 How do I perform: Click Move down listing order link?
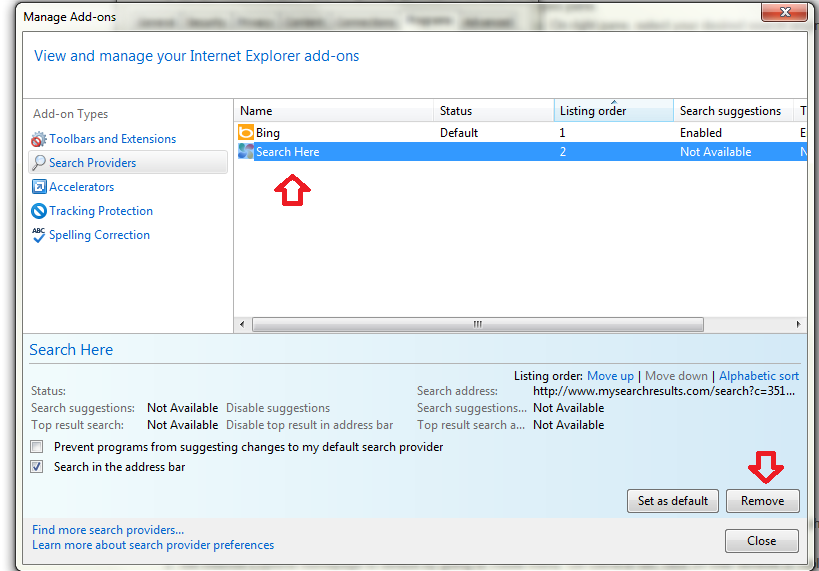point(676,376)
